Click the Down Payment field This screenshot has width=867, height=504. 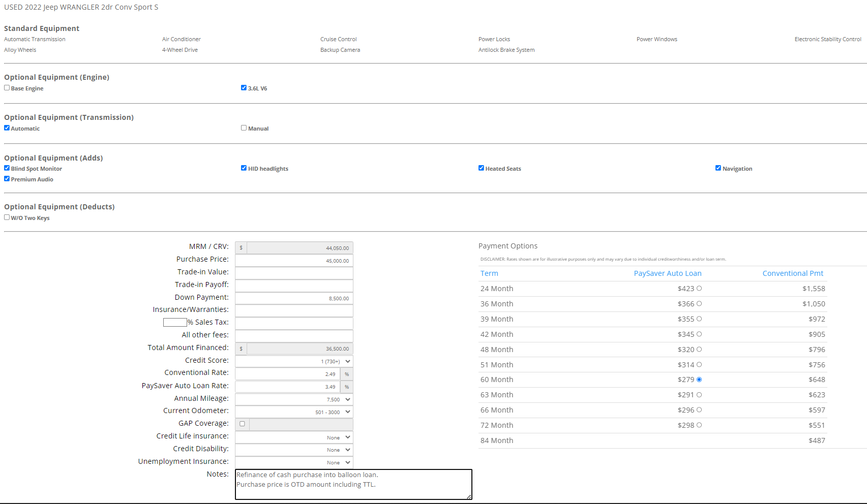click(294, 298)
